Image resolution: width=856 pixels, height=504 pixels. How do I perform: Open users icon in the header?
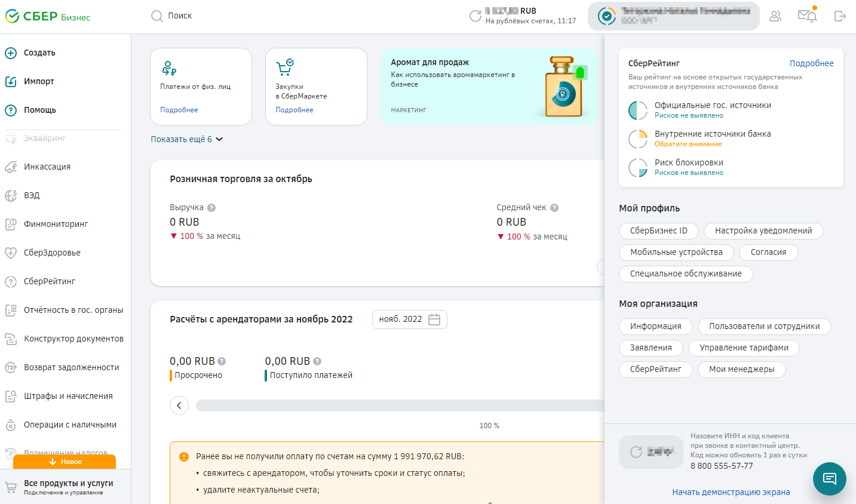775,16
